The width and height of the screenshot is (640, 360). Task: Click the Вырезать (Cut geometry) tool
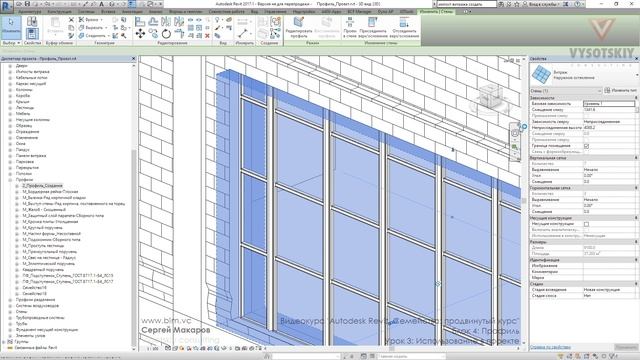pyautogui.click(x=92, y=28)
